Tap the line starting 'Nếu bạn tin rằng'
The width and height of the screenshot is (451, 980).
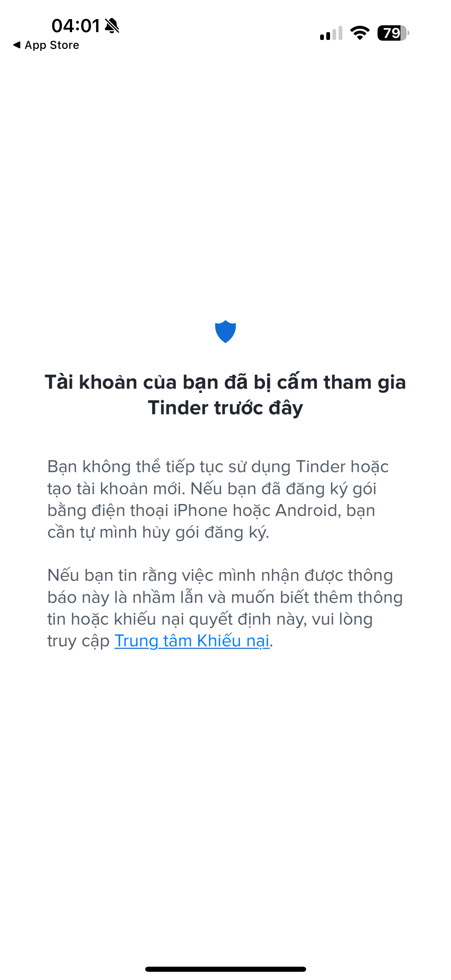pyautogui.click(x=220, y=575)
